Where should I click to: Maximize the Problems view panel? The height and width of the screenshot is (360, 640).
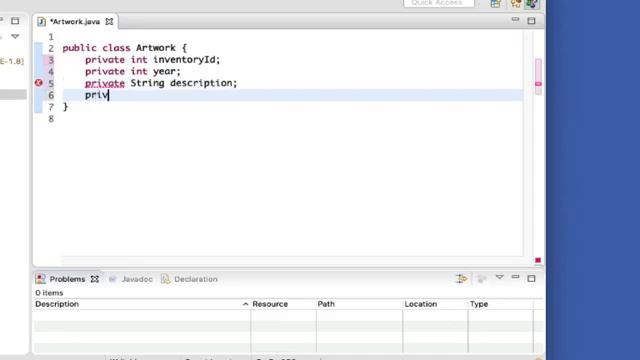531,278
